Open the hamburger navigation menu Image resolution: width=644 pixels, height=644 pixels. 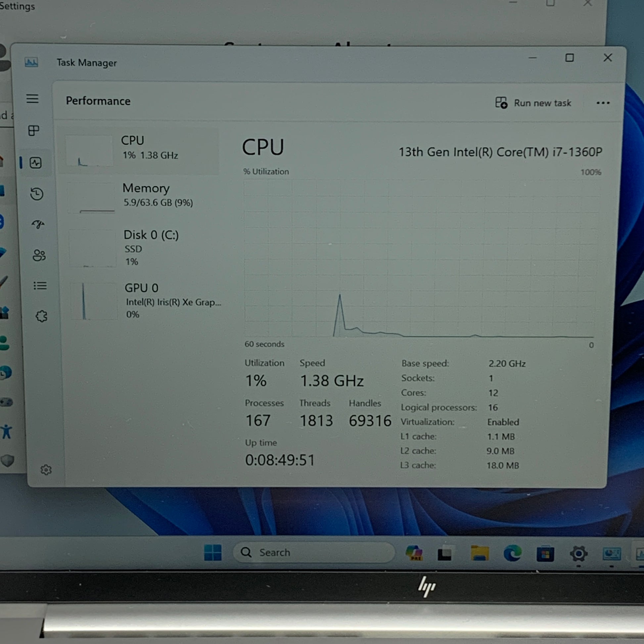click(x=32, y=99)
